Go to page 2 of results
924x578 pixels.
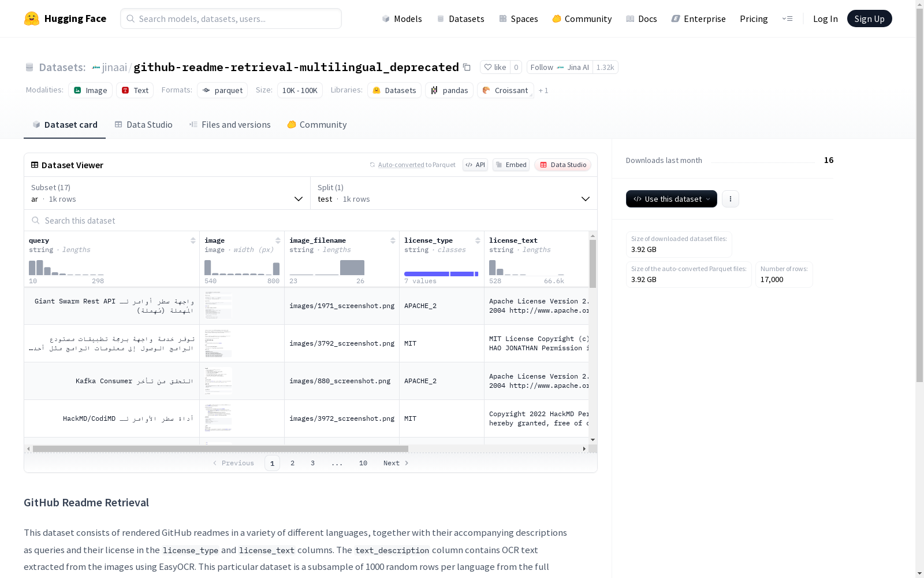293,463
